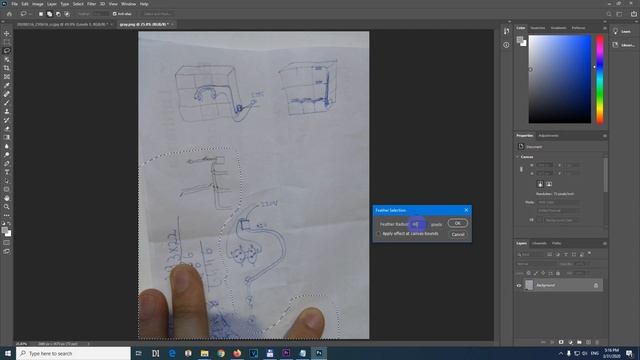Click Cancel in Feather Selection dialog
This screenshot has height=360, width=640.
458,234
